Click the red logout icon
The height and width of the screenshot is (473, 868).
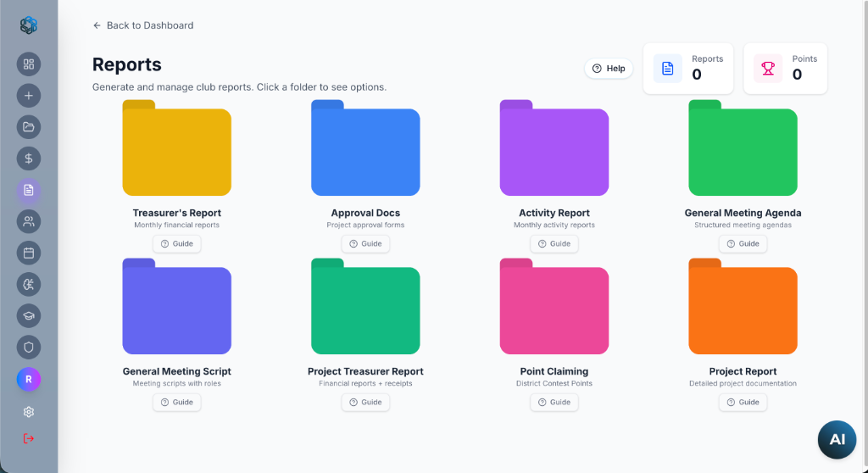pyautogui.click(x=29, y=438)
